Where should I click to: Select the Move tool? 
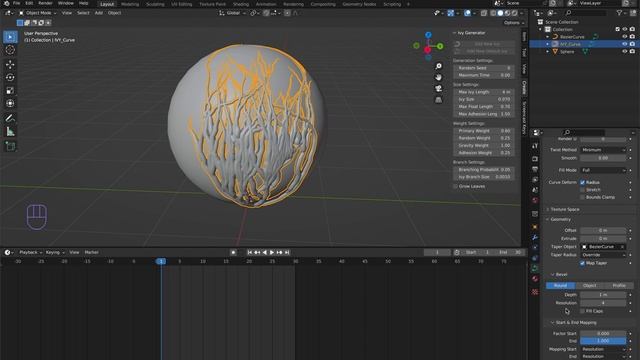coord(10,64)
